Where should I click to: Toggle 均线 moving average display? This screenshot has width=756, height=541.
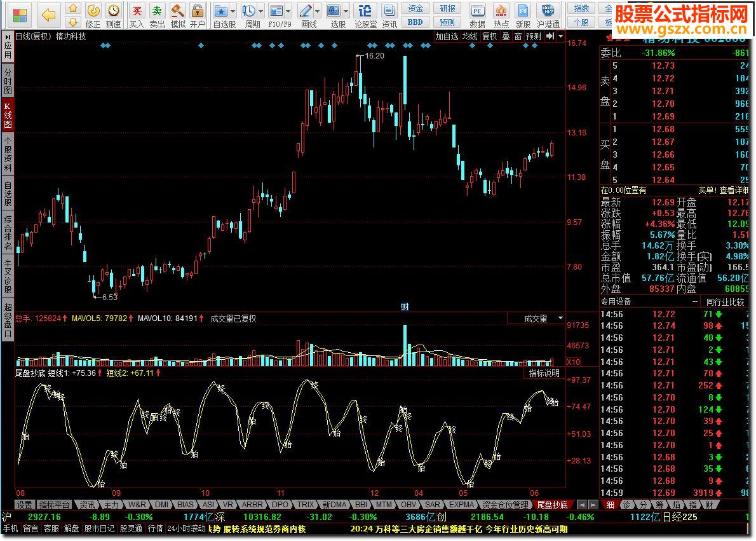pyautogui.click(x=469, y=36)
